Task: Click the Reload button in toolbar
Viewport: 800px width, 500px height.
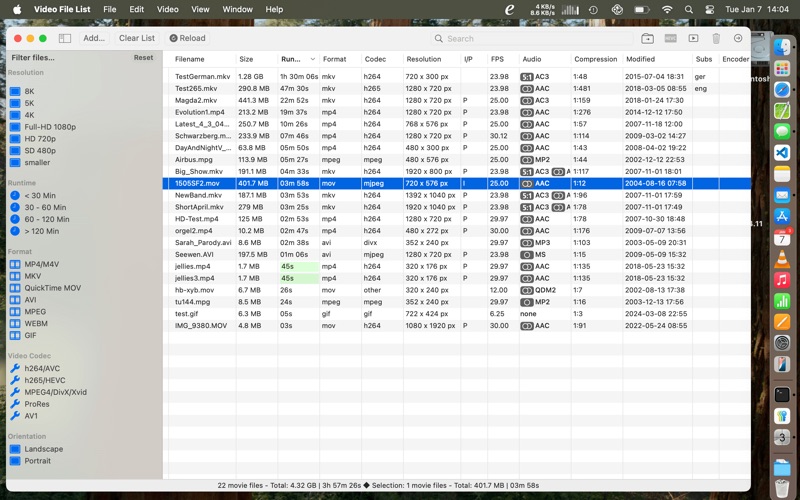Action: (187, 38)
